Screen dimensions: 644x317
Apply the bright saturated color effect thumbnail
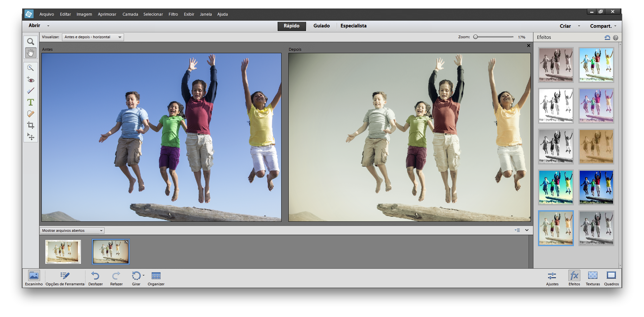[x=596, y=65]
